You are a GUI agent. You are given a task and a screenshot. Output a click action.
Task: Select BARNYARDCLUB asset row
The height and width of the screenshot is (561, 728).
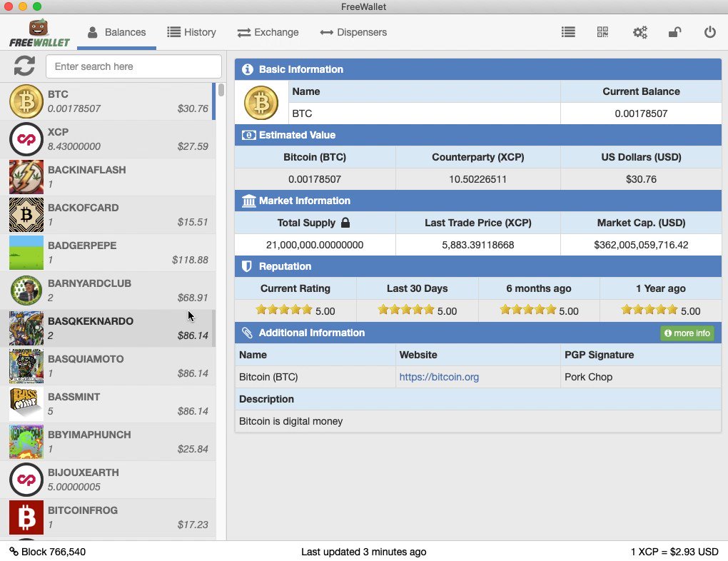(108, 290)
